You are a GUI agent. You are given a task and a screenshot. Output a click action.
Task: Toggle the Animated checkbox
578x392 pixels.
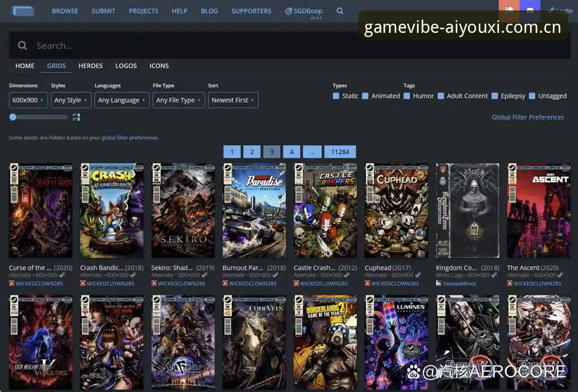tap(365, 96)
